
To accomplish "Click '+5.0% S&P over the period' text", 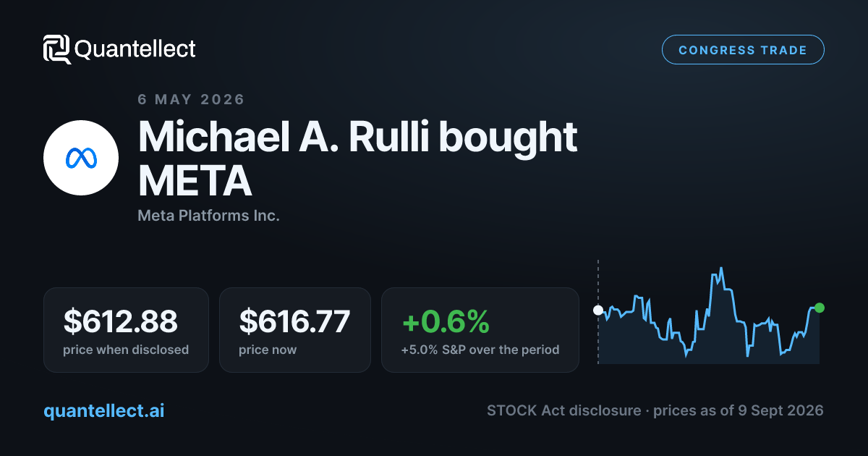I will tap(480, 350).
